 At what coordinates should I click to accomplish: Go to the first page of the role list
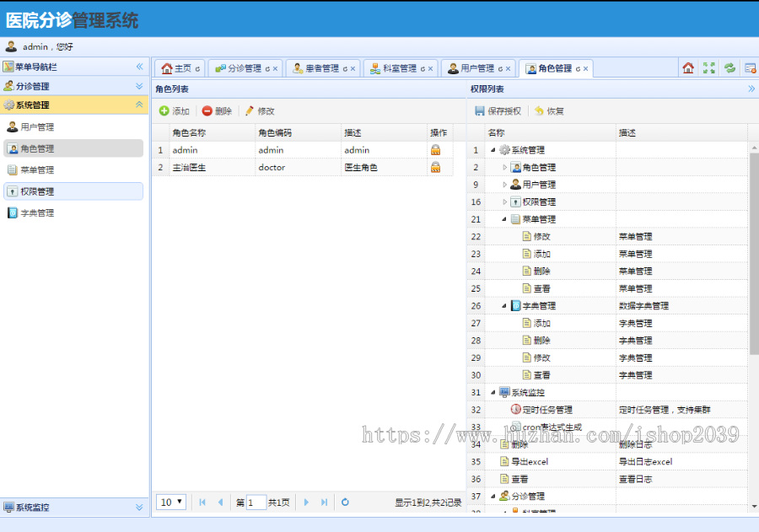tap(202, 502)
